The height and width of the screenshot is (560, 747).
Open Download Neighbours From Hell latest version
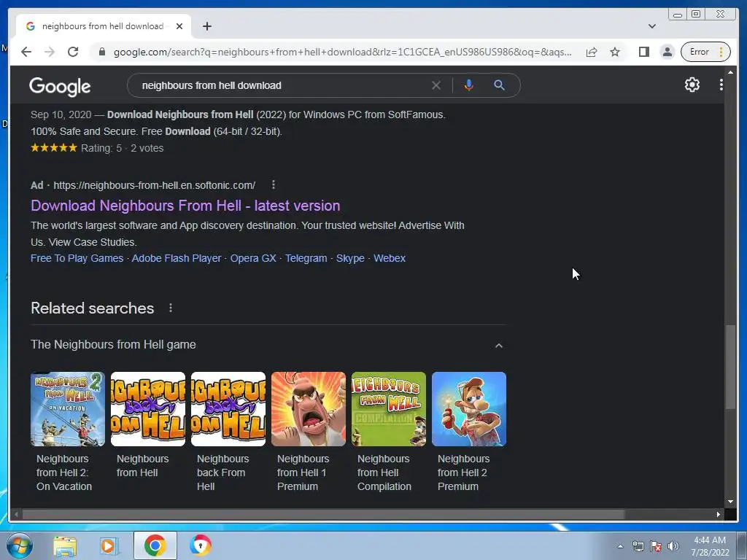coord(185,206)
